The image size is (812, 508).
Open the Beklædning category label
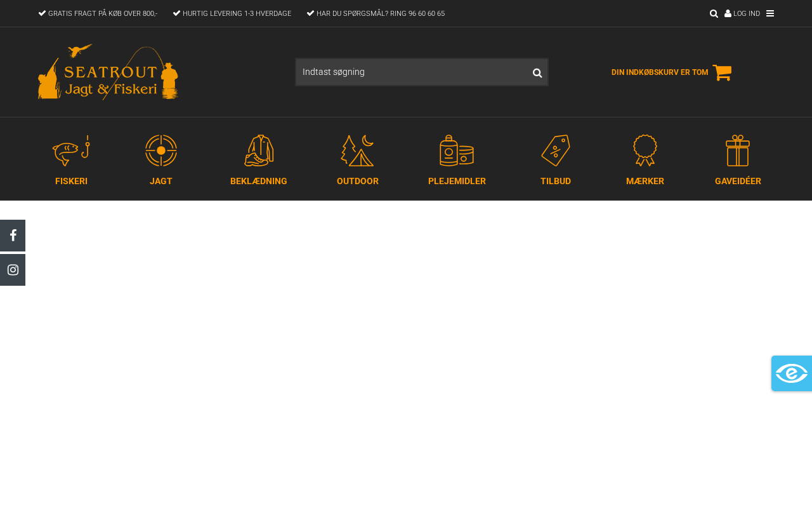259,181
